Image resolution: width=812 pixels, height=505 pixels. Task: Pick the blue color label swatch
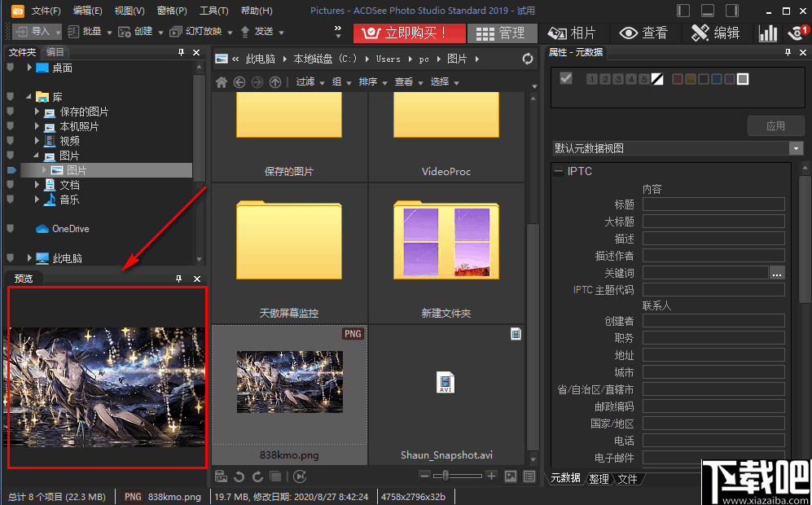pyautogui.click(x=716, y=80)
